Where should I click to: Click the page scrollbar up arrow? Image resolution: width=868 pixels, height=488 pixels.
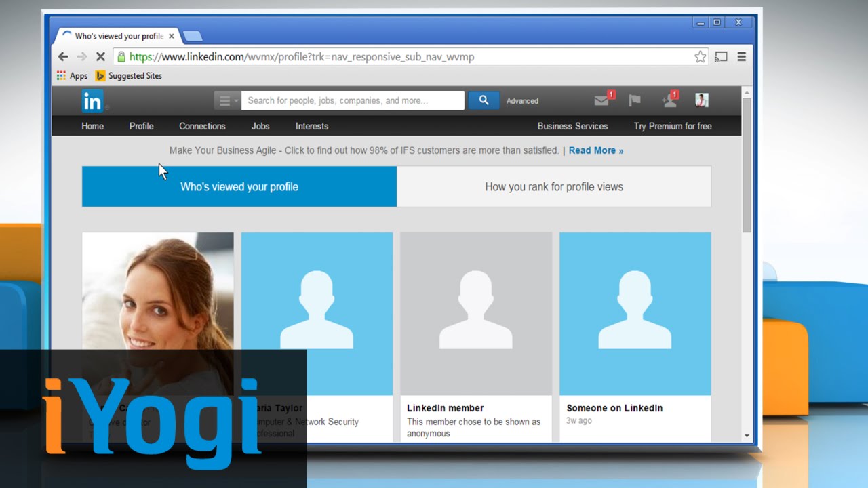[747, 91]
